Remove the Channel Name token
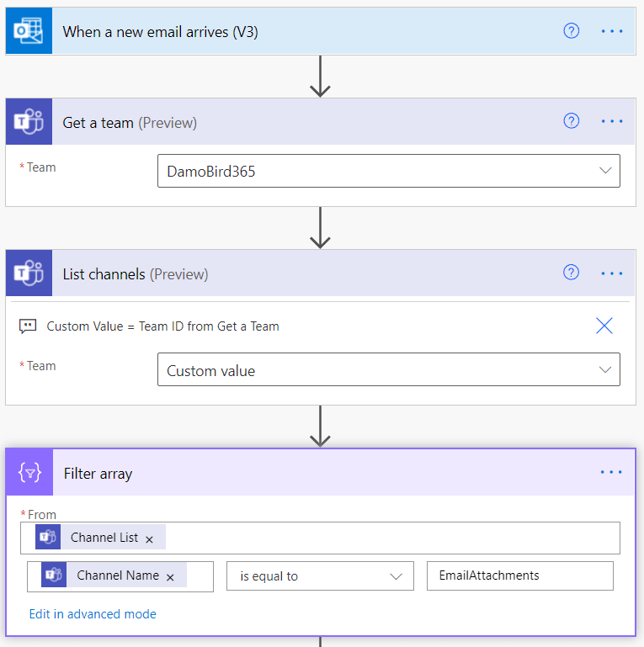 [170, 577]
